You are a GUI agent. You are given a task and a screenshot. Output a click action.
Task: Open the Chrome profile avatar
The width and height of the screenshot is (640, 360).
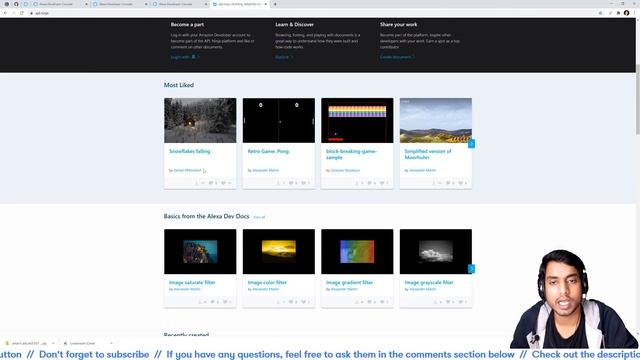pyautogui.click(x=627, y=13)
